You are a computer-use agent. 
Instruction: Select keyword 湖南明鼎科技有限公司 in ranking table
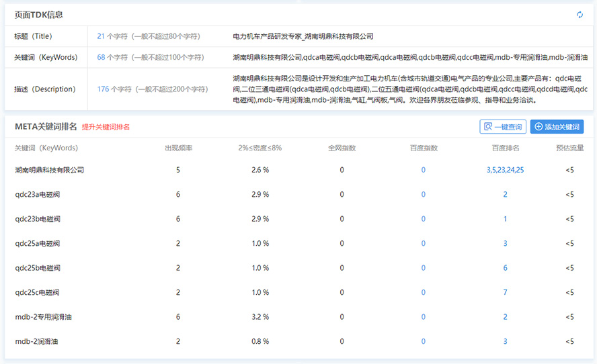coord(50,170)
